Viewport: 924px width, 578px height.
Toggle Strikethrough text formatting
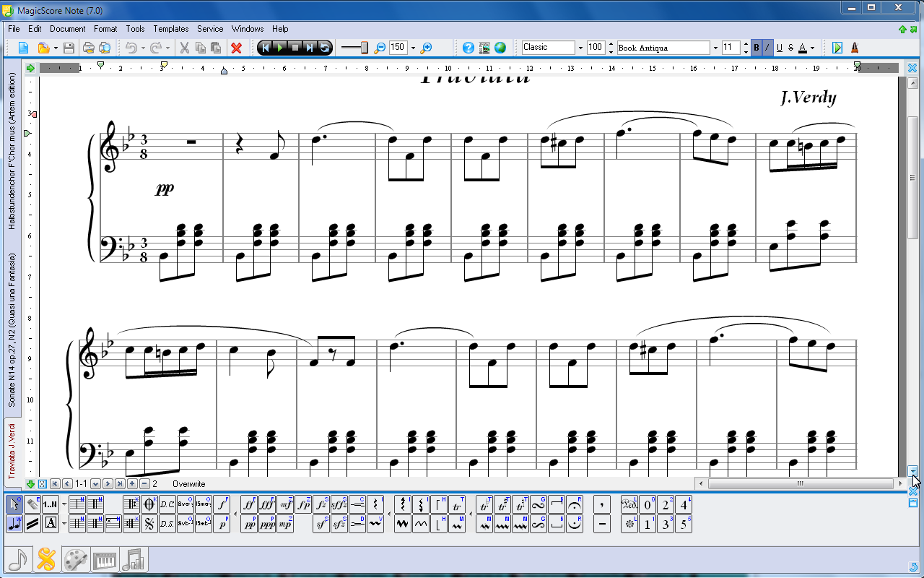coord(790,48)
